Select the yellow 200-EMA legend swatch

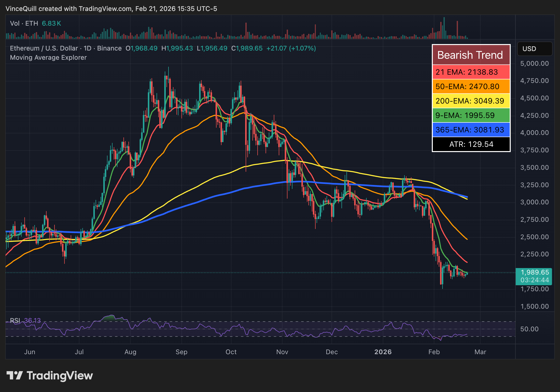[471, 101]
